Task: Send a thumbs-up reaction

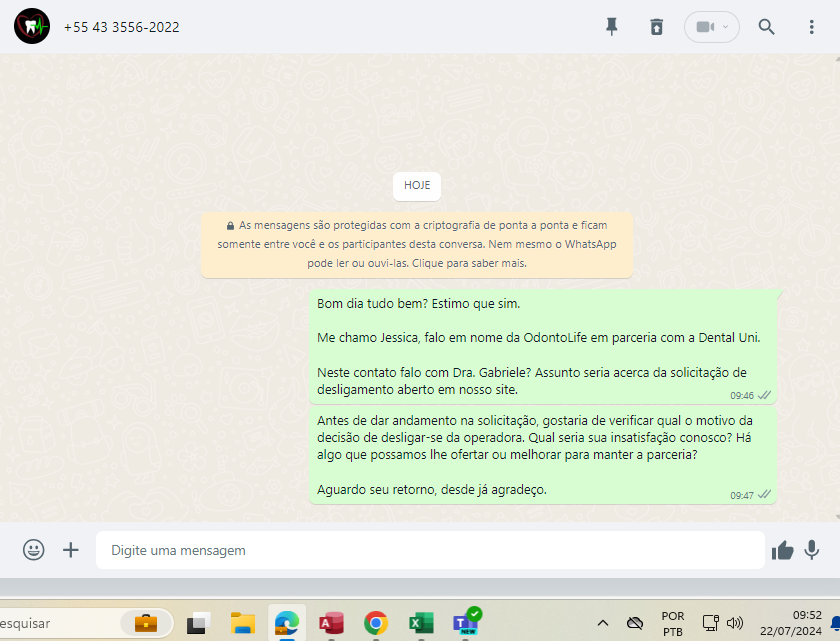Action: click(782, 550)
